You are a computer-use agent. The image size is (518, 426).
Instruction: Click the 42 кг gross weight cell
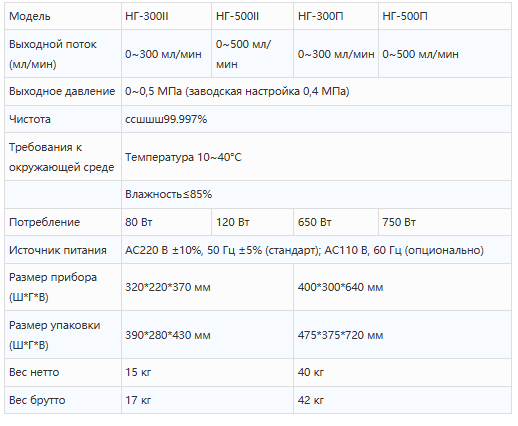coord(402,400)
